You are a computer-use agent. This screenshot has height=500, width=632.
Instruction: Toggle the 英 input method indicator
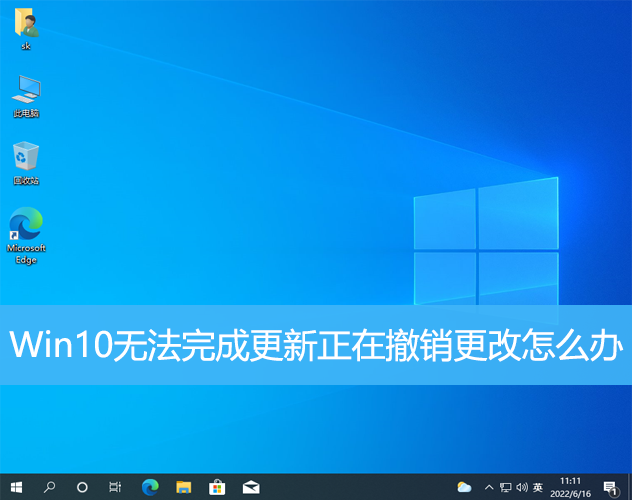pos(538,487)
